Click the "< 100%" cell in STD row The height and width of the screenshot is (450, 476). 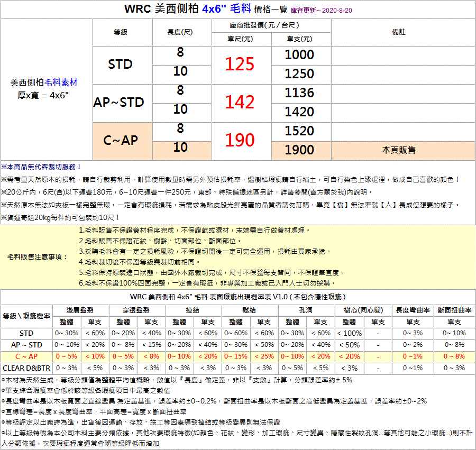pyautogui.click(x=350, y=334)
